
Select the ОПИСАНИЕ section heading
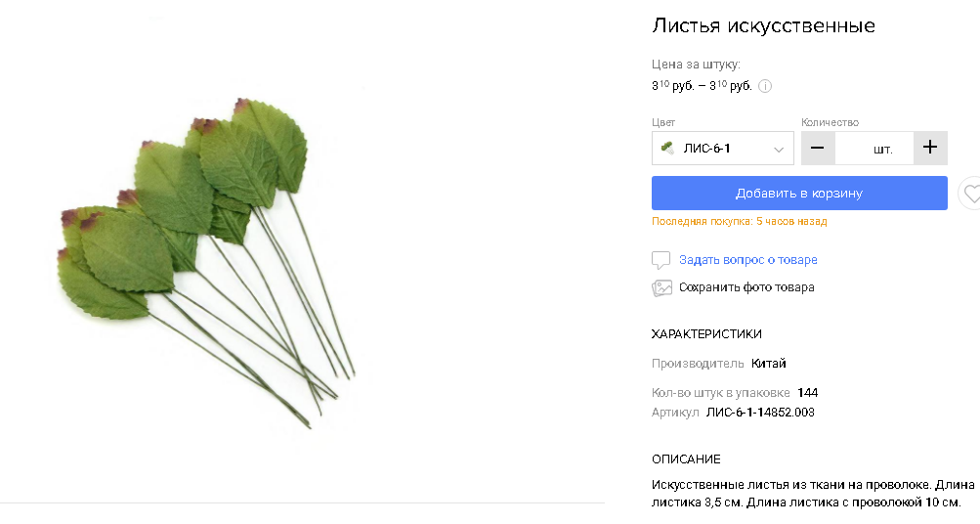tap(686, 459)
